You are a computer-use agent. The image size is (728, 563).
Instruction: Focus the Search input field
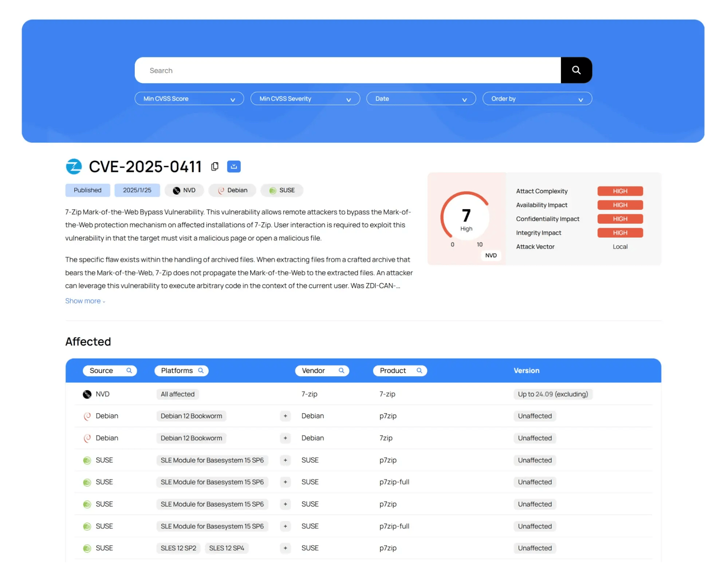[347, 70]
